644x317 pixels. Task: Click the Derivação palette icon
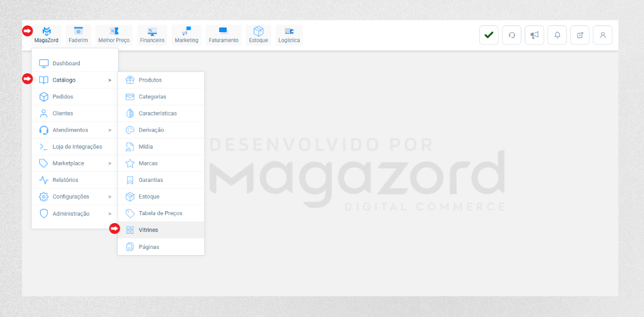130,130
